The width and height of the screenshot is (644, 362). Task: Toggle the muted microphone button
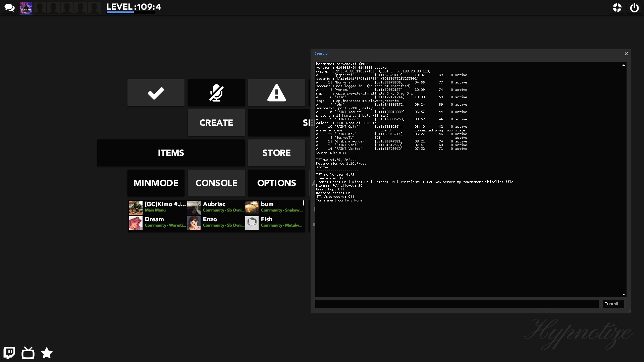click(216, 93)
